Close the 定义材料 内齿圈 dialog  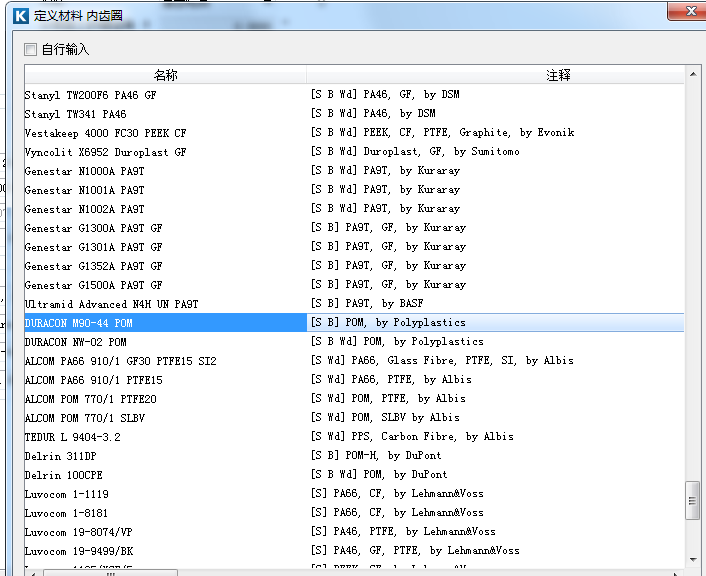tap(689, 11)
